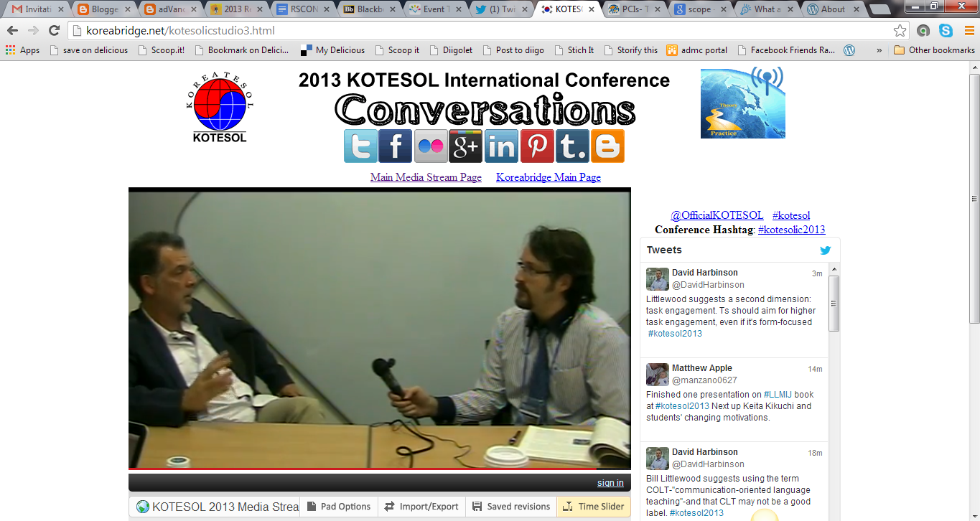The image size is (980, 521).
Task: Click the Flickr icon button
Action: [431, 146]
